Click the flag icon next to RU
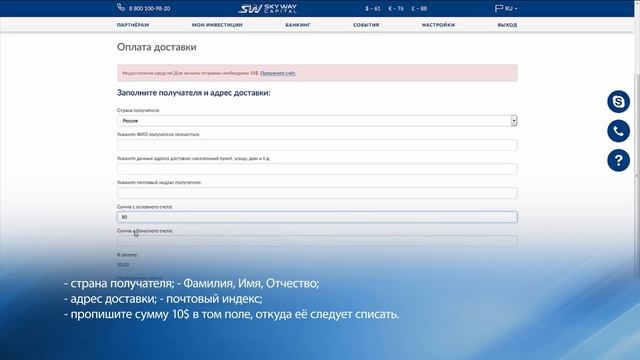This screenshot has height=360, width=640. (x=499, y=8)
